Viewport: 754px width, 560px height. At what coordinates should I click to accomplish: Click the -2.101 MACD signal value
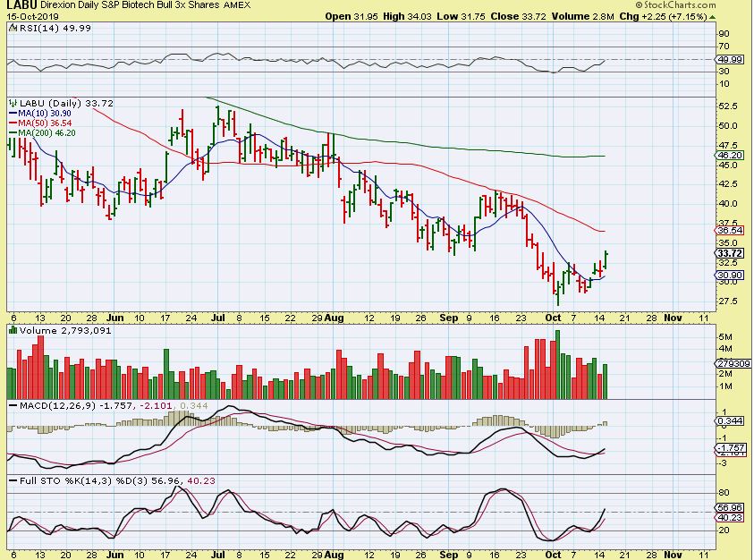tap(156, 406)
